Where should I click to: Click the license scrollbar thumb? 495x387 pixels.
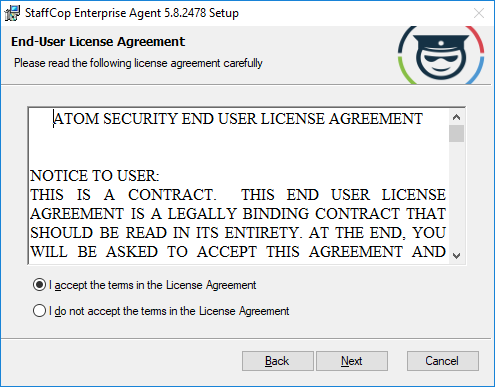click(456, 133)
